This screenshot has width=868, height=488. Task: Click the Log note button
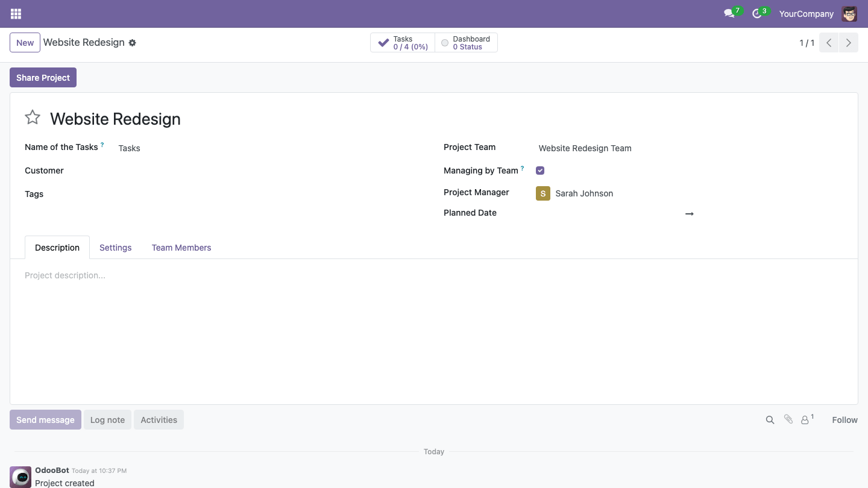coord(107,420)
